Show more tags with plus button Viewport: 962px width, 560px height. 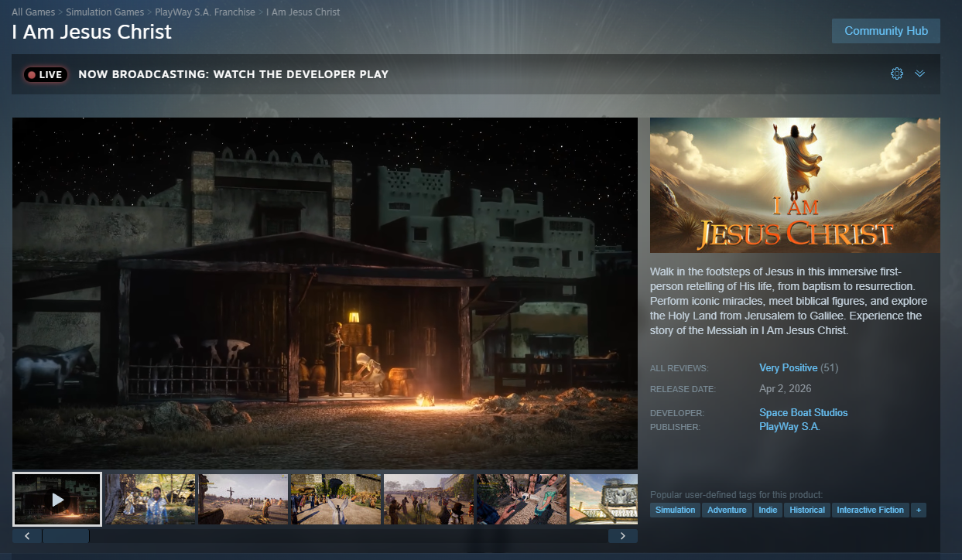(919, 510)
